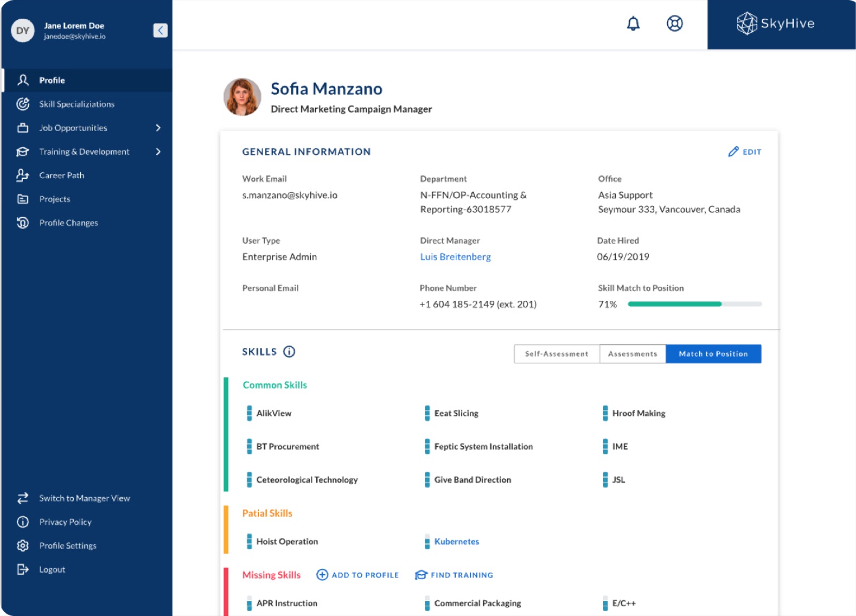Click the Privacy Policy info icon
The image size is (856, 616).
[22, 522]
